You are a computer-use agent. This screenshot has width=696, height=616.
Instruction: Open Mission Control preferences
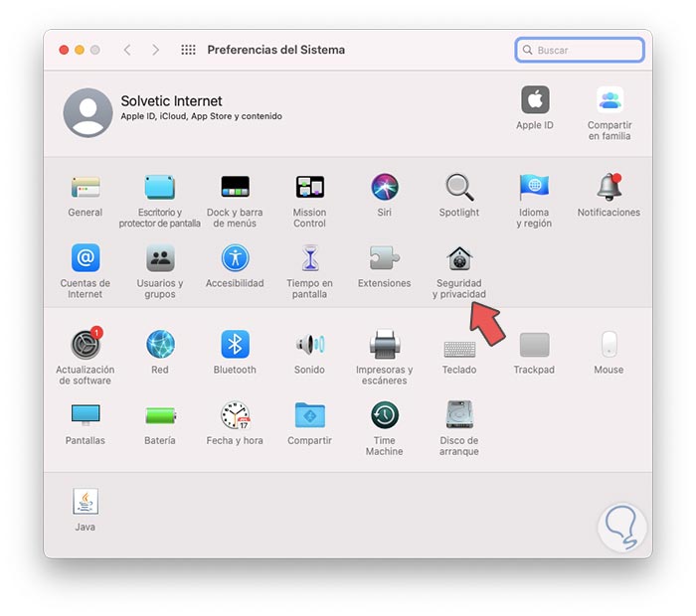coord(309,188)
